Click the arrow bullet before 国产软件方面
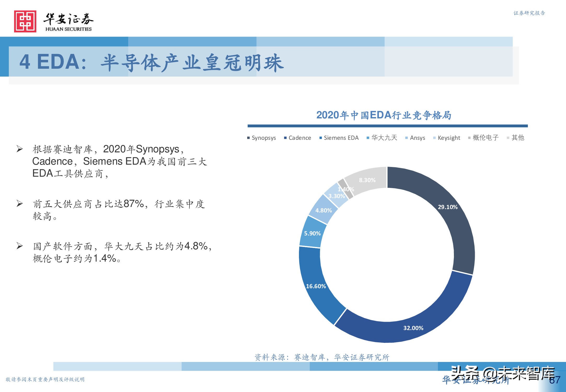Image resolution: width=566 pixels, height=392 pixels. coord(20,246)
